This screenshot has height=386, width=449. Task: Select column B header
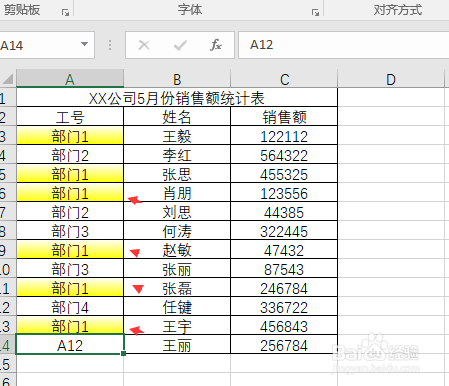[177, 79]
